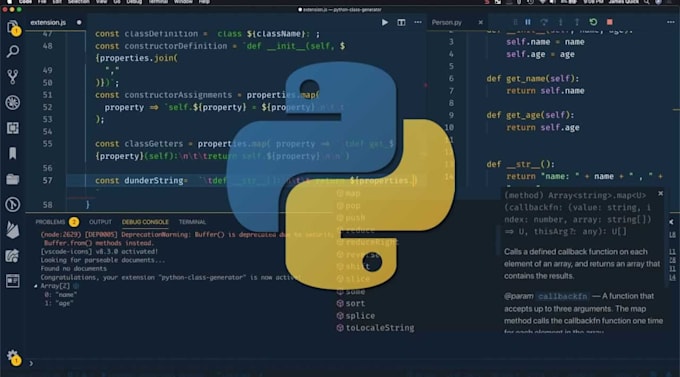Click the debug Step Into icon

point(560,22)
